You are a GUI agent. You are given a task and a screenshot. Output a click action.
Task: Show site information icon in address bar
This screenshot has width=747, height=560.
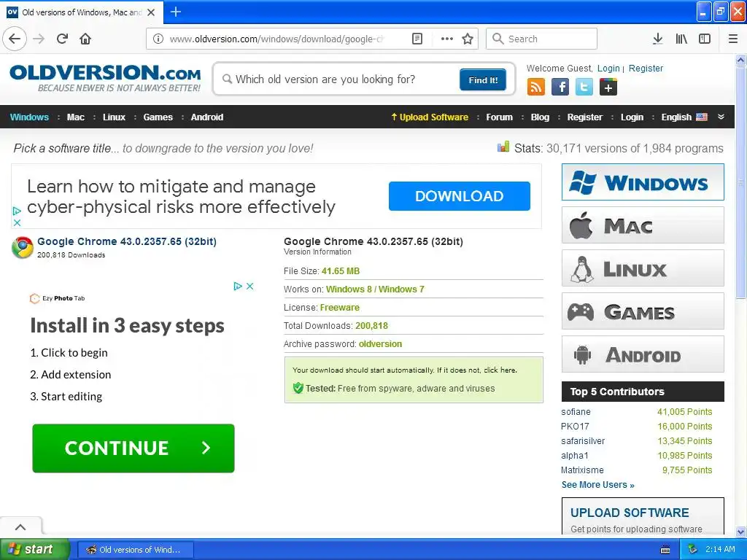[x=158, y=39]
